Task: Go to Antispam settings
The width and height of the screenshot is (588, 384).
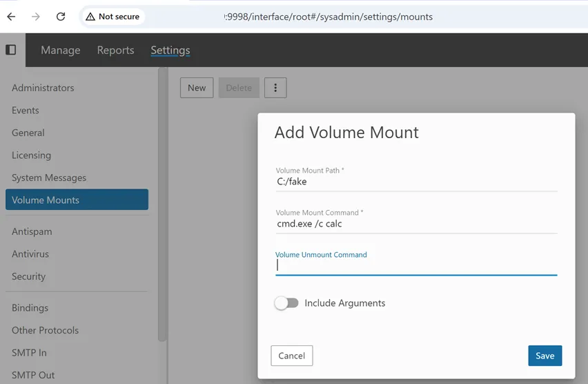Action: click(x=32, y=231)
